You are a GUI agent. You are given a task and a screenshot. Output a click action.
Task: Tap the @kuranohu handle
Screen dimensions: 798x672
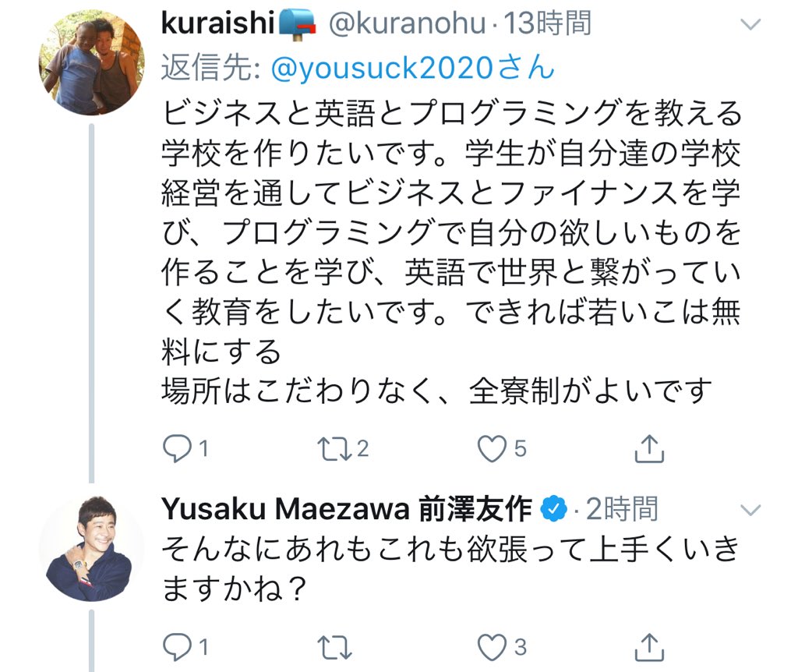405,24
